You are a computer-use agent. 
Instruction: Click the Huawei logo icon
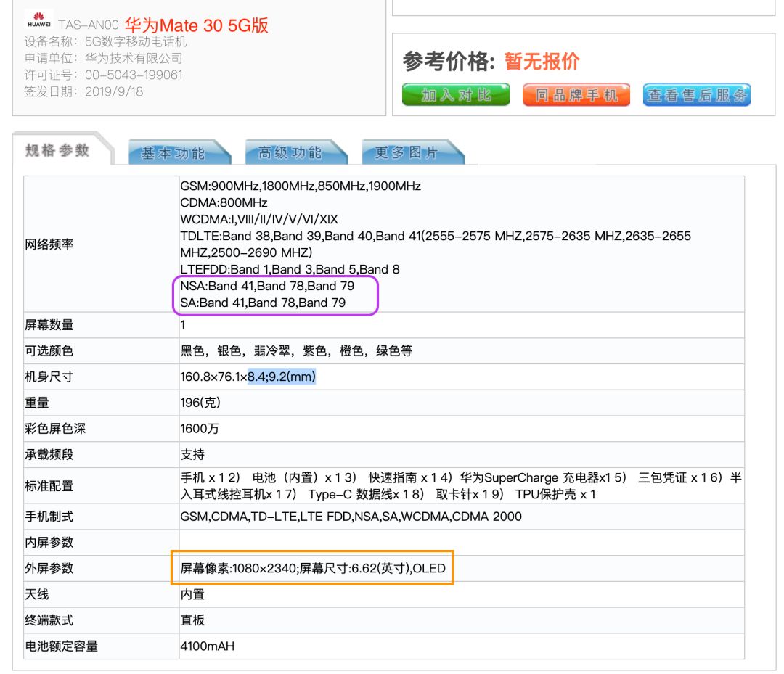tap(39, 19)
